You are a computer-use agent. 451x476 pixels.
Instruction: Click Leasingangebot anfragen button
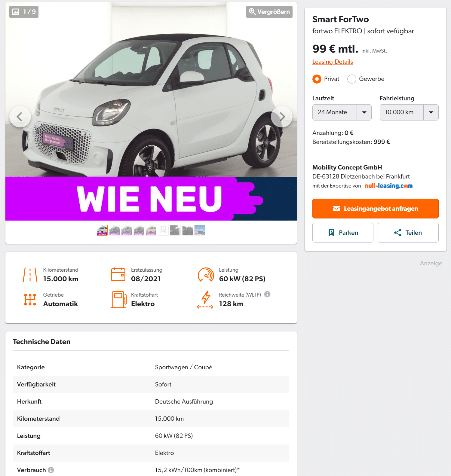pos(375,209)
